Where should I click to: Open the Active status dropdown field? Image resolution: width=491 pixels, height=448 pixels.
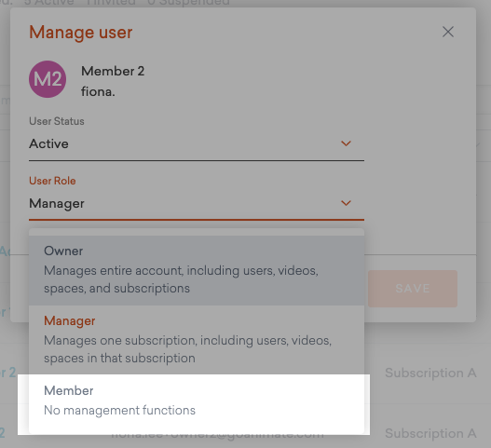tap(197, 144)
